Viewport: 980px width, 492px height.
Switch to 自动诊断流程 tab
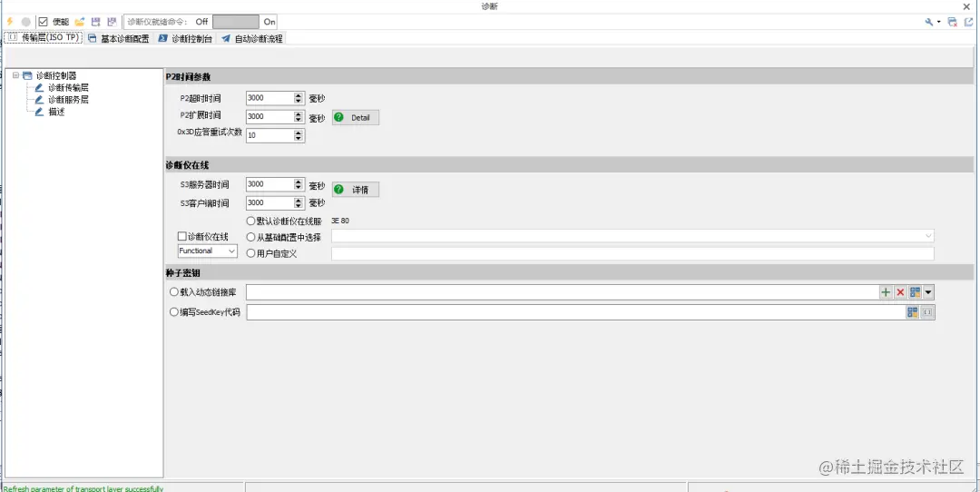[252, 38]
